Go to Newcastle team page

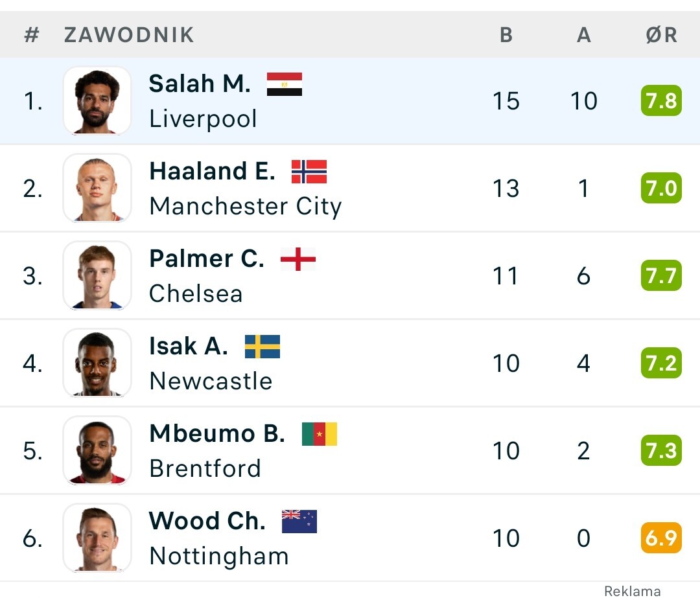pyautogui.click(x=211, y=381)
